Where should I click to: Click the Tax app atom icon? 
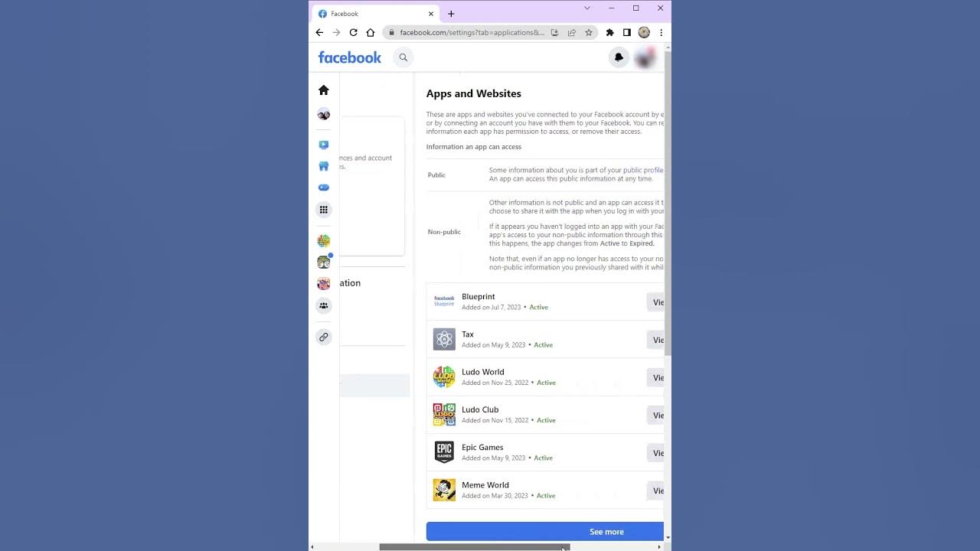point(444,339)
